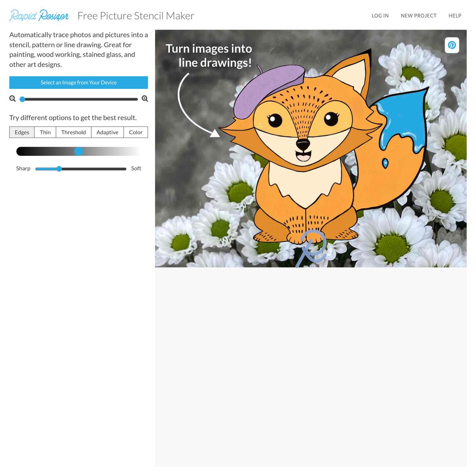Switch to the Threshold option
Image resolution: width=476 pixels, height=476 pixels.
pyautogui.click(x=73, y=132)
